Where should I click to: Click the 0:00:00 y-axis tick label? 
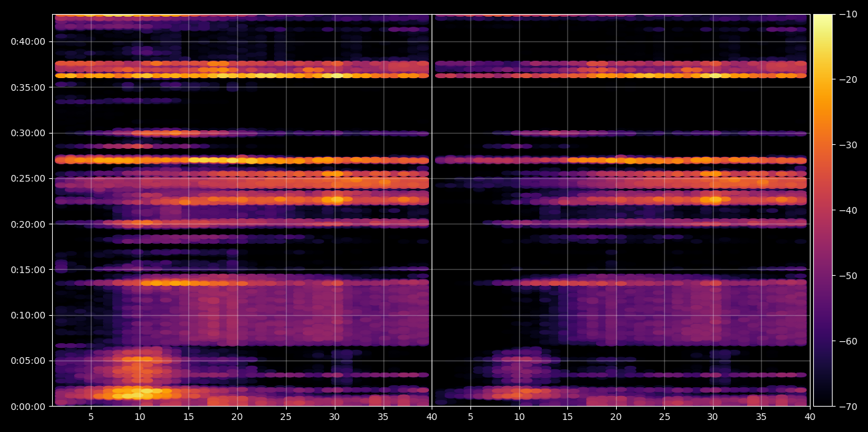coord(27,407)
